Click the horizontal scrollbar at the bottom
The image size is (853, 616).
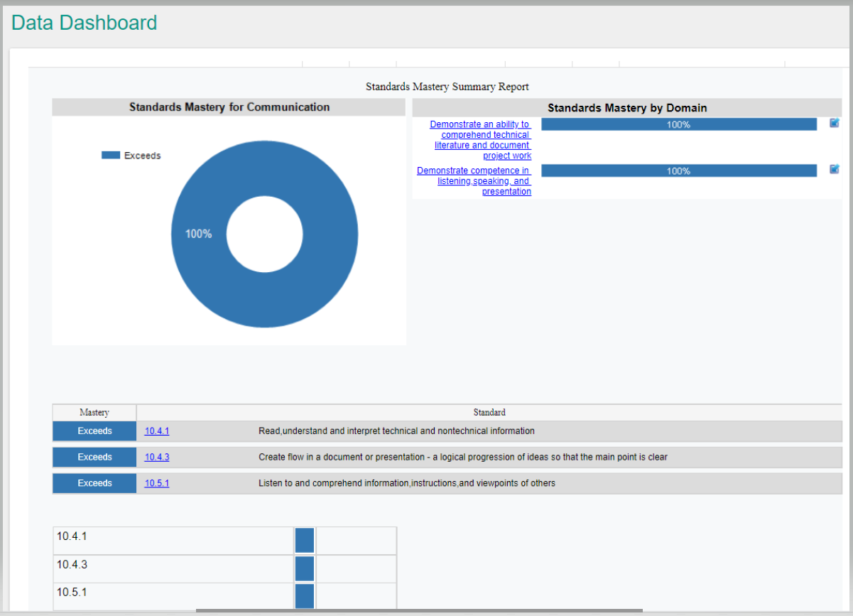click(x=419, y=610)
